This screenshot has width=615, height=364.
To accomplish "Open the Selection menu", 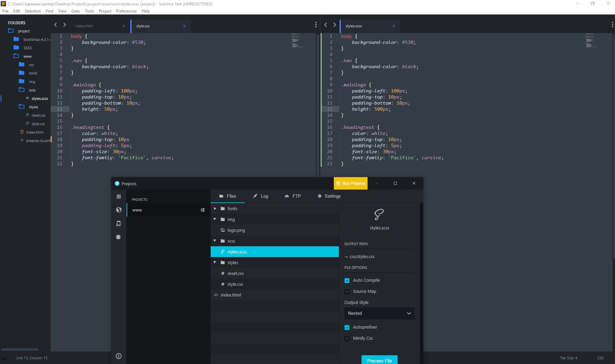I will coord(32,11).
